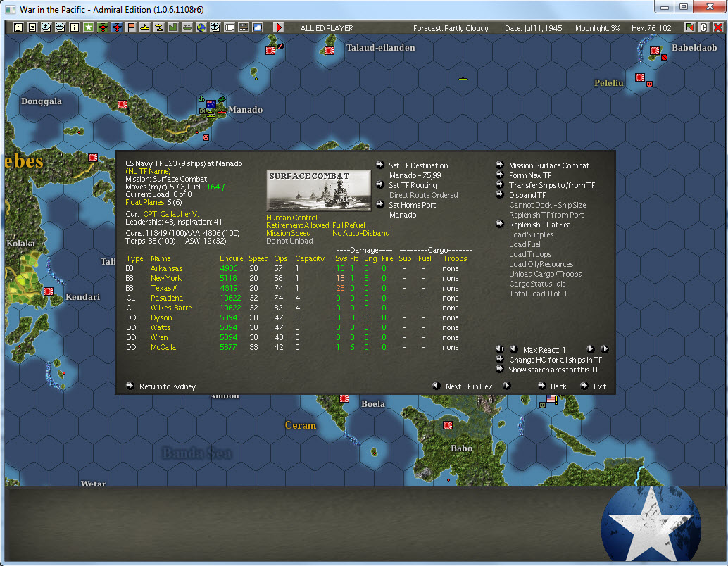
Task: Click the information 'i' toolbar icon
Action: tap(75, 28)
